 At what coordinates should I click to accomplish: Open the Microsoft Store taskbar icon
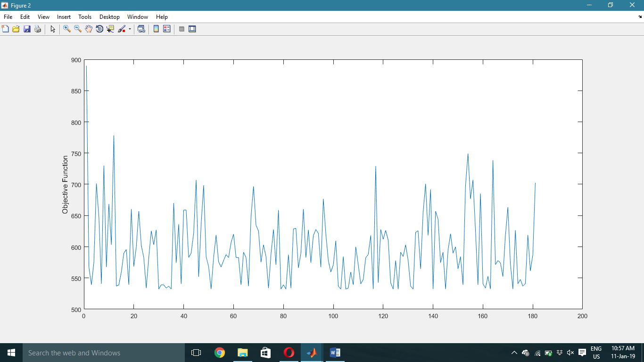coord(266,353)
